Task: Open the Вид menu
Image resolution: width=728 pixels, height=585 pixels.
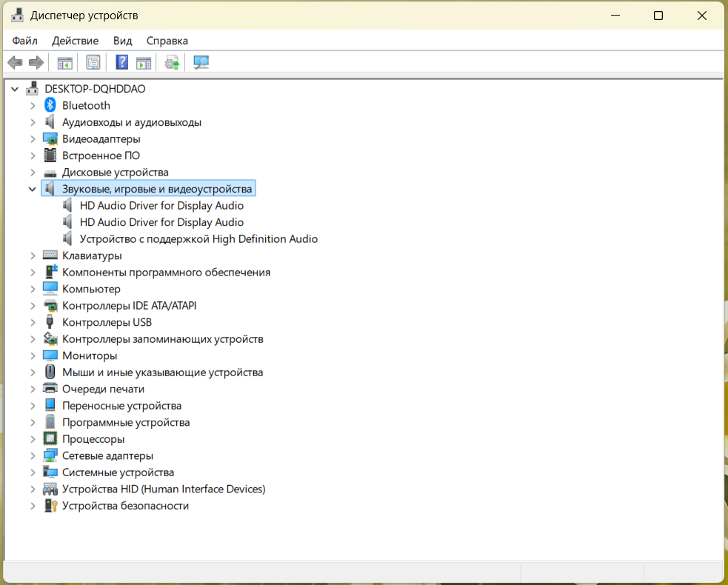Action: click(x=123, y=41)
